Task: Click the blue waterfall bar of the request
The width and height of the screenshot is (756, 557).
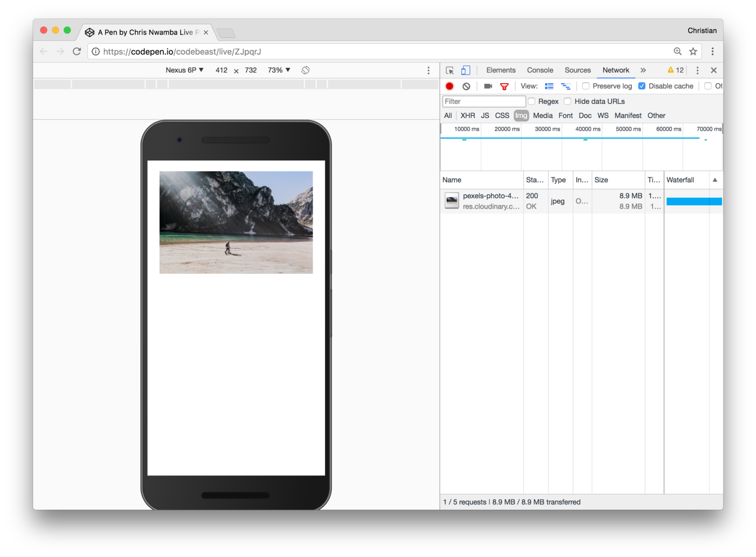Action: 694,202
